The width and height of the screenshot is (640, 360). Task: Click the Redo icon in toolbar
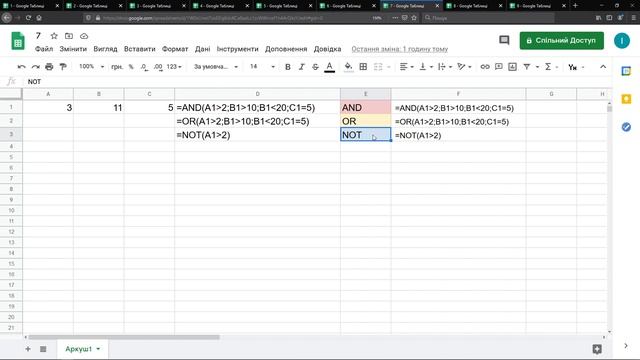[36, 67]
